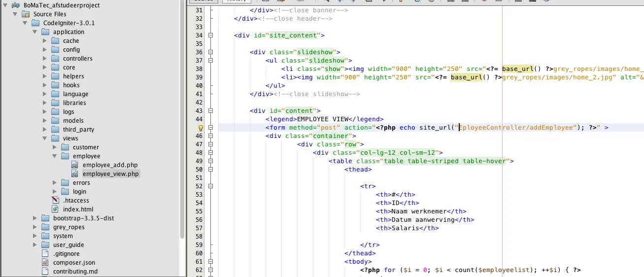Collapse the BoMaTec_afstudeerproject project node
This screenshot has width=644, height=277.
click(x=5, y=5)
